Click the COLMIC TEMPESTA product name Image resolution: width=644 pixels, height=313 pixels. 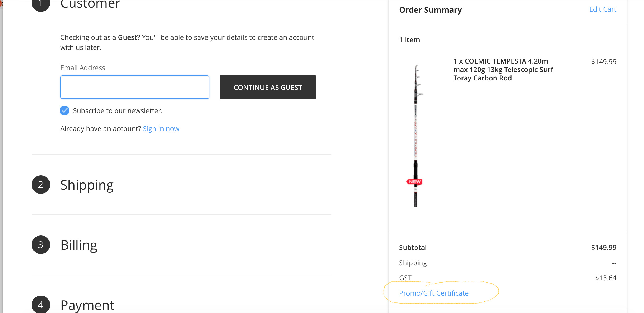coord(503,70)
